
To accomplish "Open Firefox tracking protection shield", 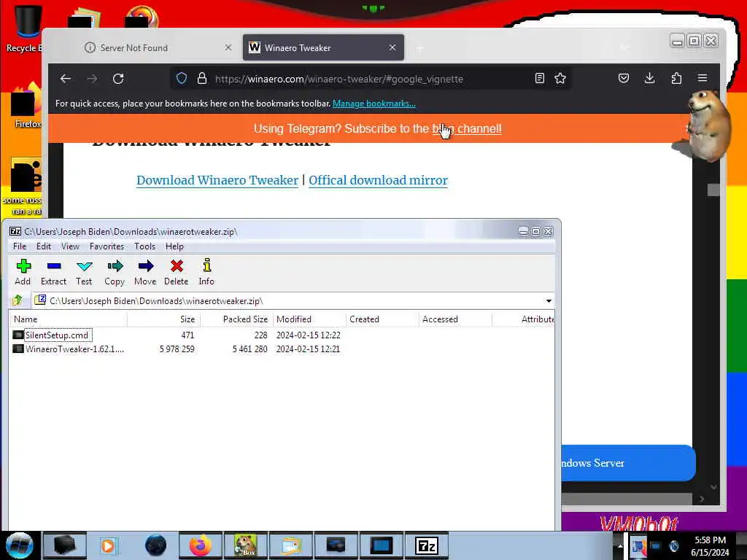I will [182, 79].
